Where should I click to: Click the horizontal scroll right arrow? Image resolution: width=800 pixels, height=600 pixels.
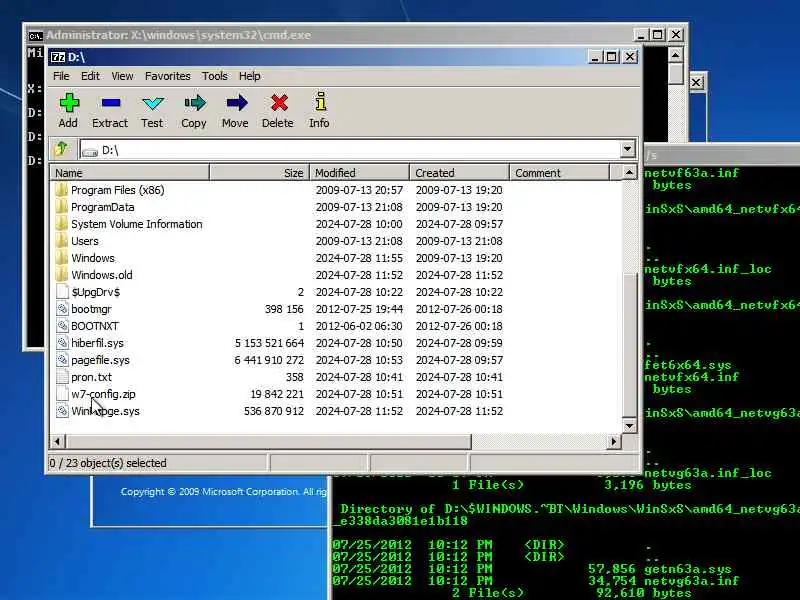click(614, 441)
